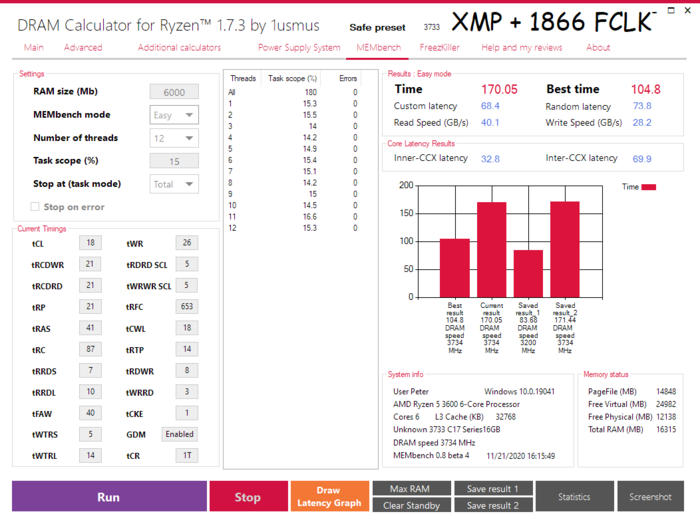Tick the Stop on error checkbox
700x526 pixels.
[35, 207]
